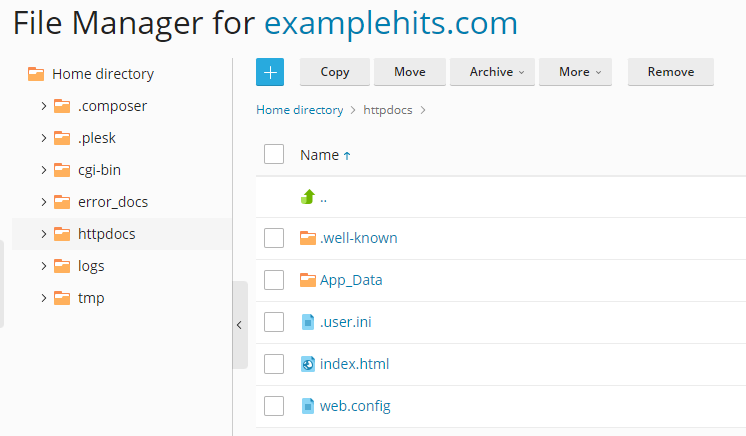746x436 pixels.
Task: Expand the .composer tree node
Action: (x=44, y=106)
